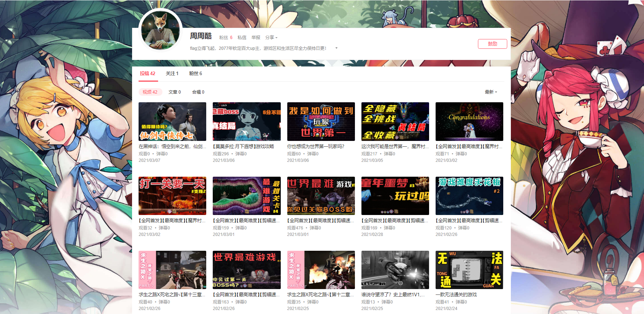Open the 求生之路X PART 7 thumbnail
644x314 pixels.
(x=172, y=270)
